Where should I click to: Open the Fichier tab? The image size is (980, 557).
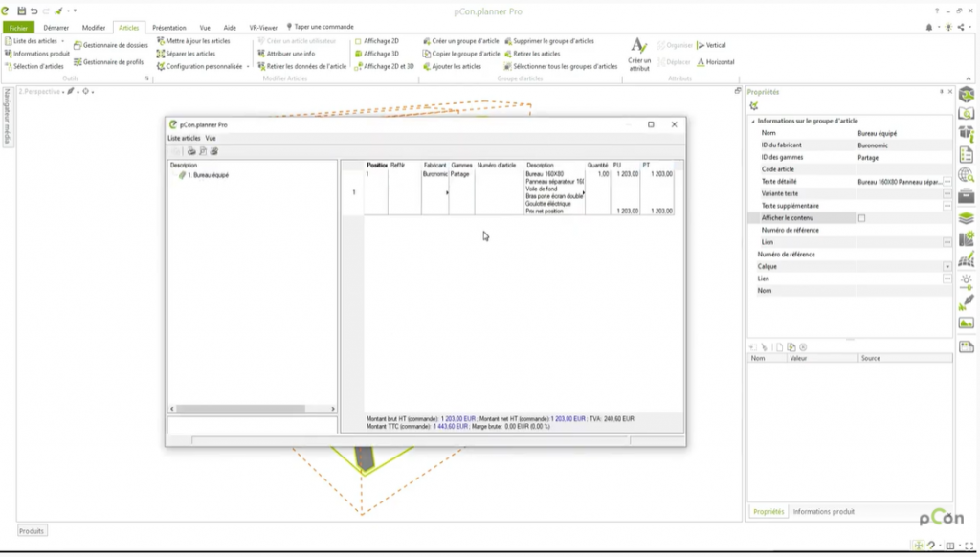coord(18,28)
